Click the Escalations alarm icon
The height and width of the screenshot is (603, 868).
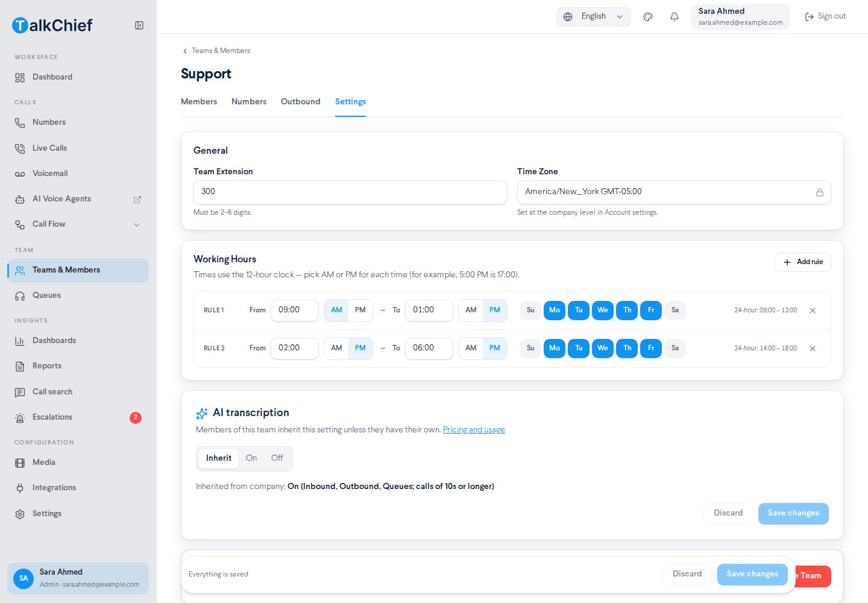(20, 417)
